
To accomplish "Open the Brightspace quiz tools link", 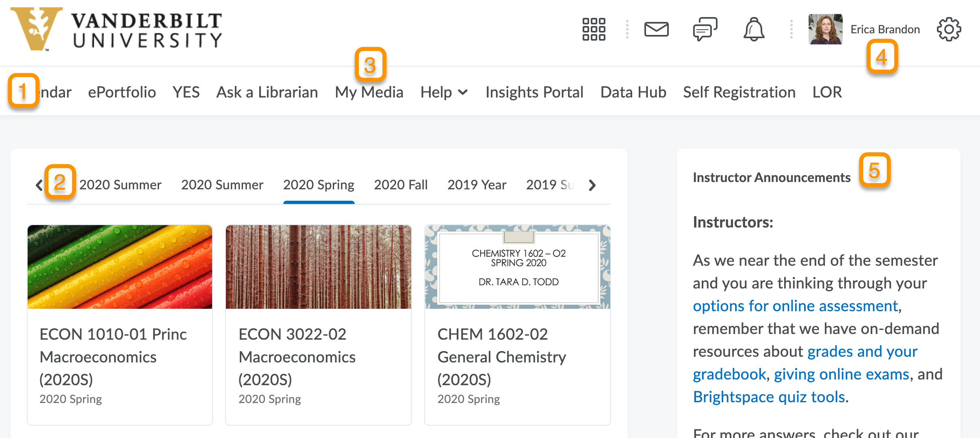I will point(769,397).
